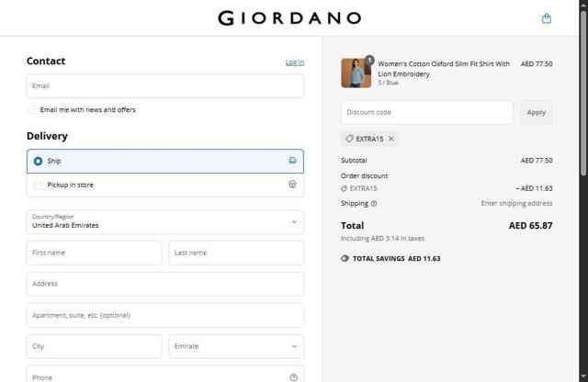Click the Apply discount button
The width and height of the screenshot is (588, 382).
click(x=537, y=112)
